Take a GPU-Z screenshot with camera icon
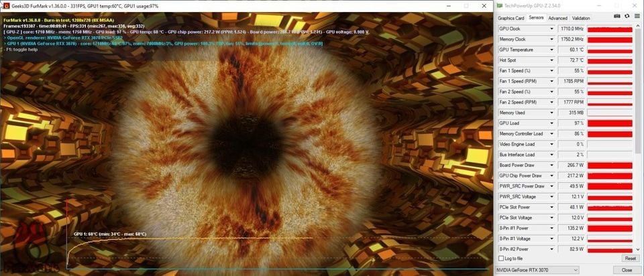 [x=617, y=16]
